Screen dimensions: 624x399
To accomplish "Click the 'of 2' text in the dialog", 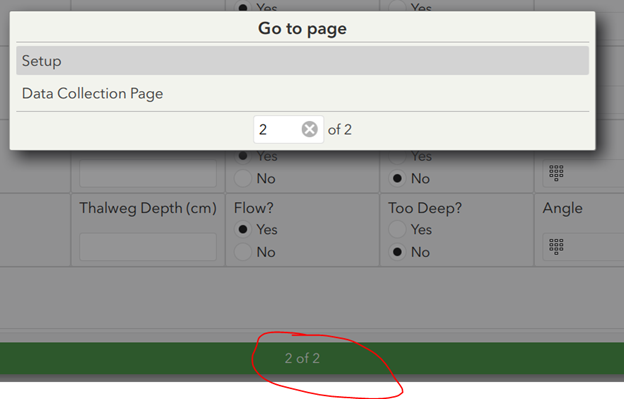I will (339, 130).
